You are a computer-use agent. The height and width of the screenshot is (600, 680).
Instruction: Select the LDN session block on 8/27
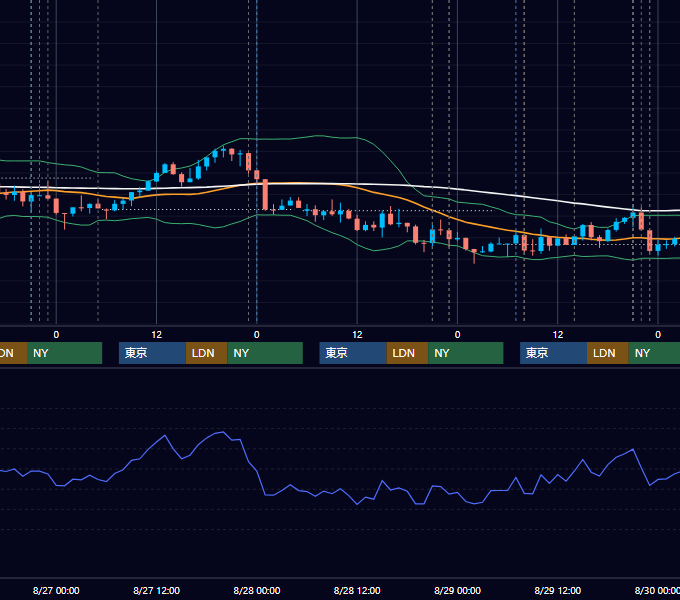[206, 353]
